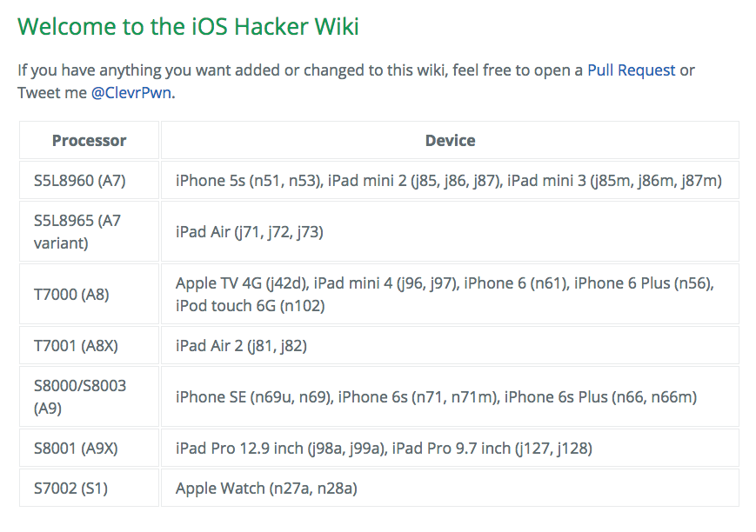
Task: Select the S8000/S8003 (A9) processor cell
Action: coord(79,396)
